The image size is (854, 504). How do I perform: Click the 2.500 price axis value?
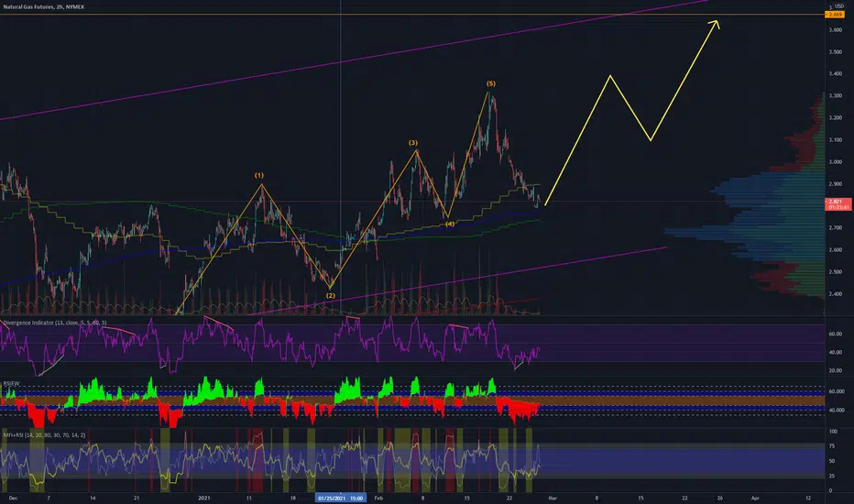click(x=836, y=272)
